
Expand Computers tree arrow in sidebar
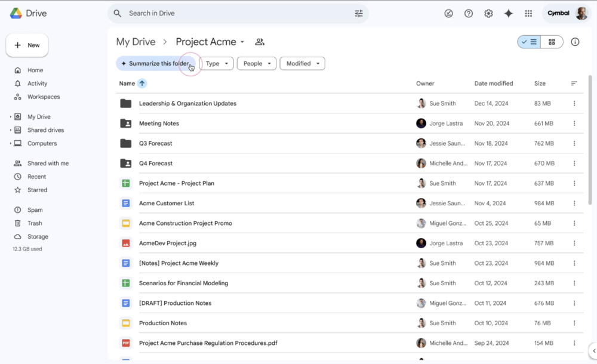point(10,144)
